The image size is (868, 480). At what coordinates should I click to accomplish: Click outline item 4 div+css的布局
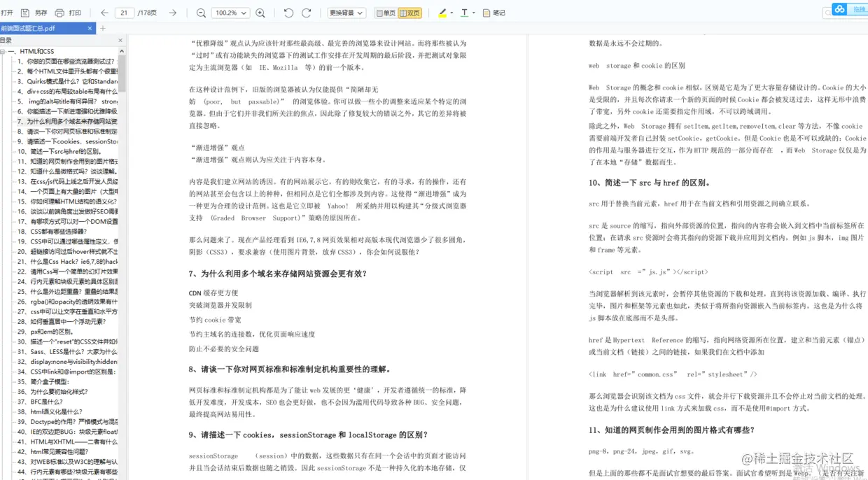[67, 91]
